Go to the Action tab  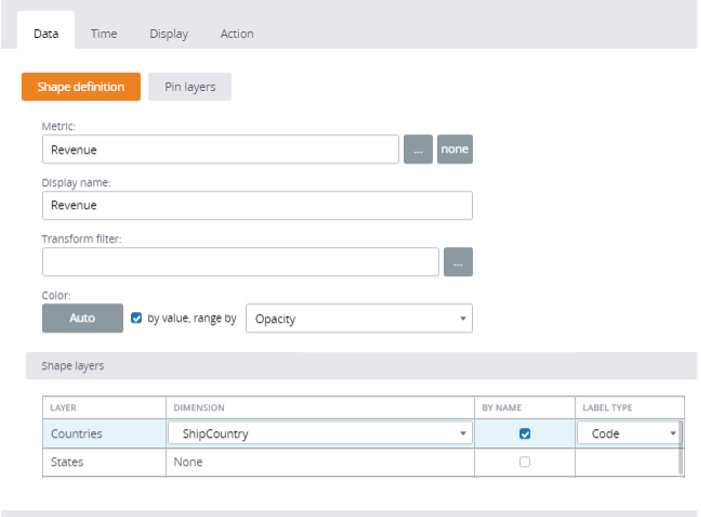(237, 34)
